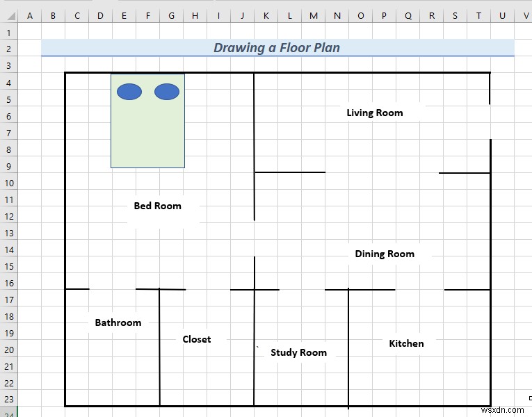Select row 19 header
The image size is (532, 417).
click(x=9, y=333)
